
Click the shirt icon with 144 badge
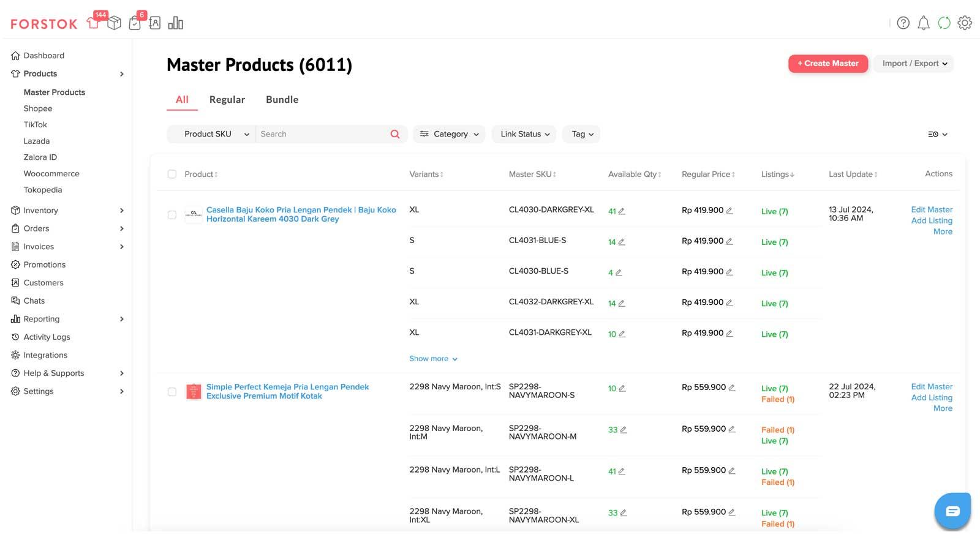pyautogui.click(x=93, y=23)
